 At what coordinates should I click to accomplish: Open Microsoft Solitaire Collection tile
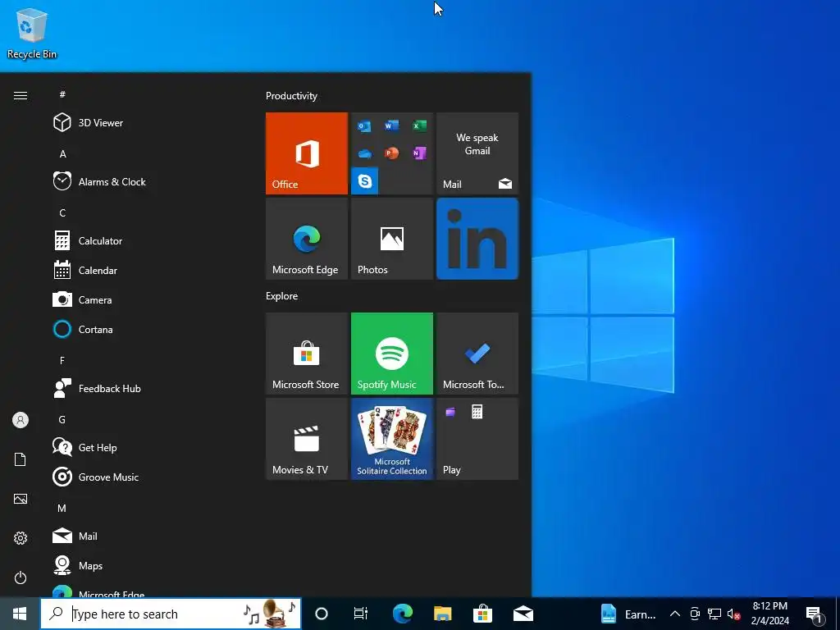[391, 439]
